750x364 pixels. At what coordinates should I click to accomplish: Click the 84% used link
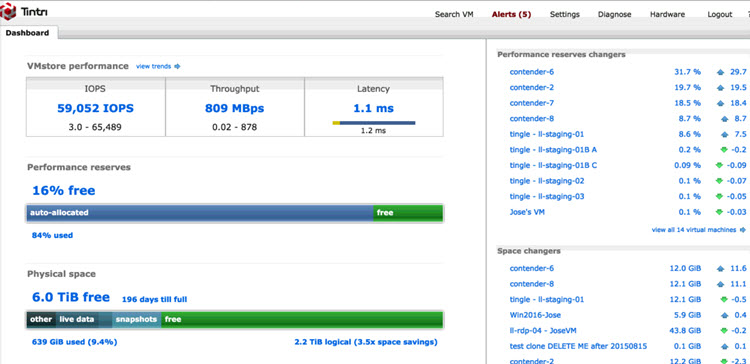click(x=52, y=235)
